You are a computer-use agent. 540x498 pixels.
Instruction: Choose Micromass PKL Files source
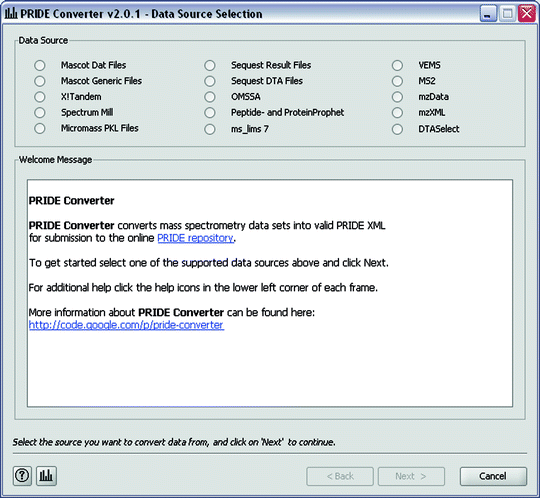40,128
